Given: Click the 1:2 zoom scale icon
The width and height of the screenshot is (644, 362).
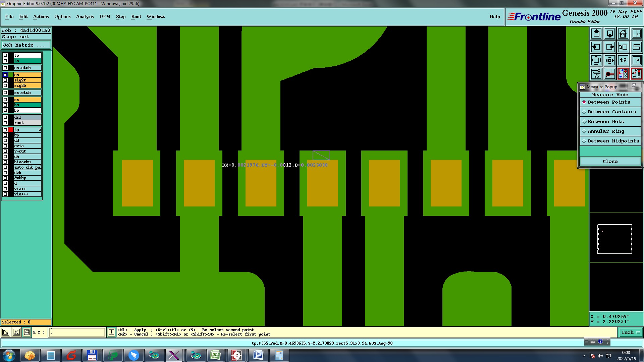Looking at the screenshot, I should [x=623, y=60].
